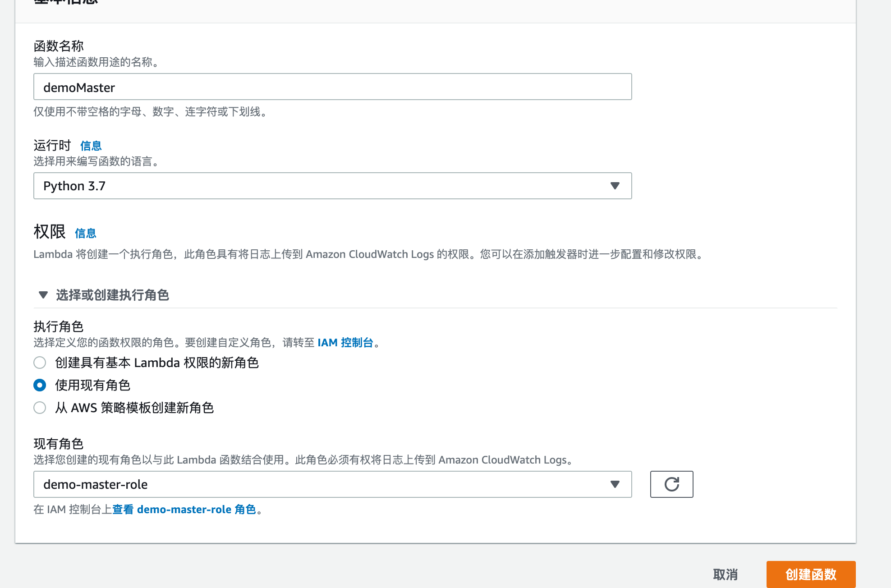This screenshot has width=891, height=588.
Task: Select the 使用现有角色 radio button
Action: click(40, 385)
